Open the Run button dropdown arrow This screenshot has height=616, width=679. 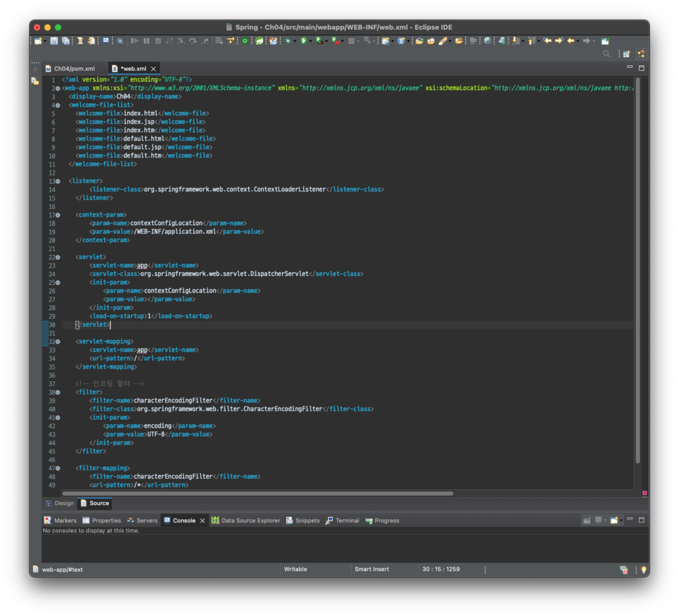pyautogui.click(x=310, y=41)
